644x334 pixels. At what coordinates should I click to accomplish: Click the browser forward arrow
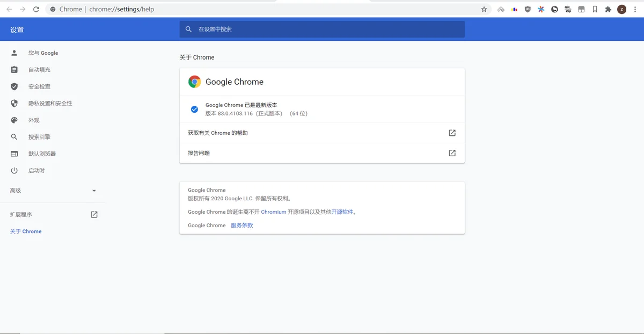(23, 9)
